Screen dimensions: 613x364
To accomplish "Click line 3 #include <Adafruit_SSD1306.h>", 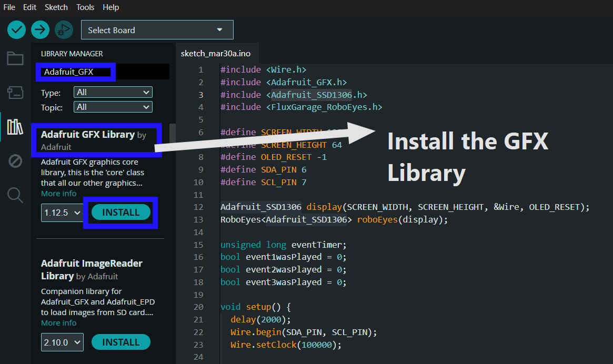I will click(294, 95).
